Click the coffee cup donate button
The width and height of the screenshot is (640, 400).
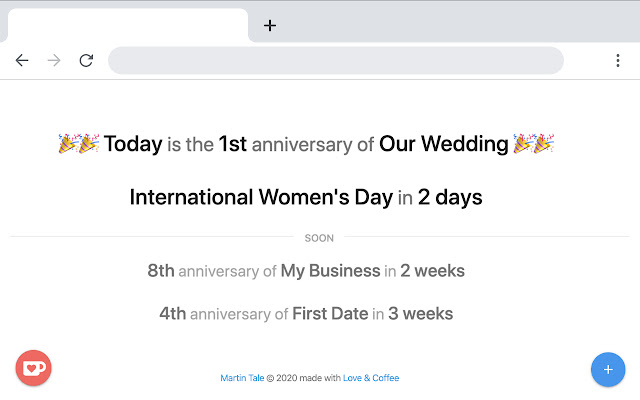(34, 368)
